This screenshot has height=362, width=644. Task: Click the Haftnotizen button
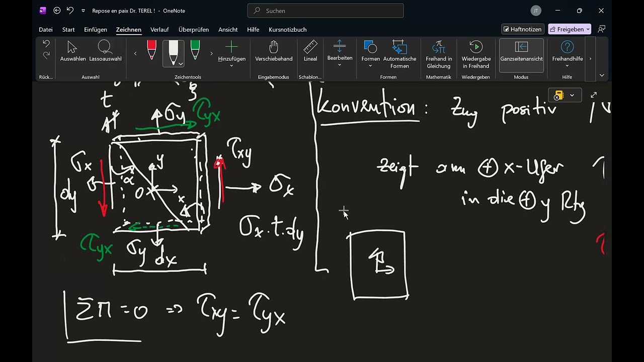pos(523,29)
